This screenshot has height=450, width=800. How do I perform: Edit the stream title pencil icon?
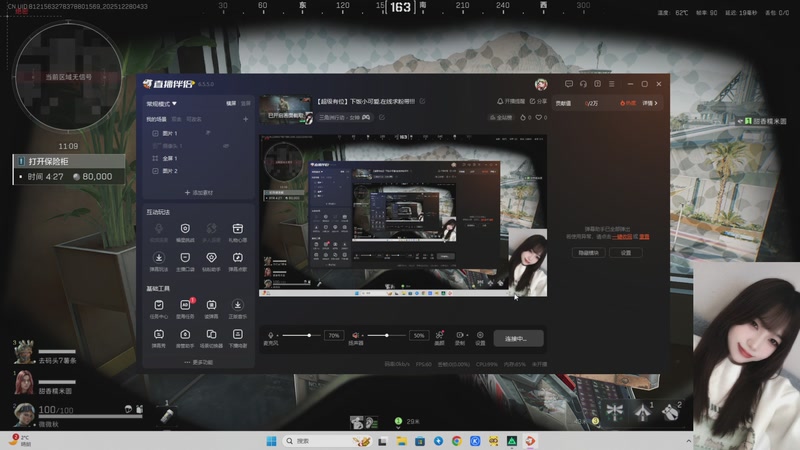(422, 101)
